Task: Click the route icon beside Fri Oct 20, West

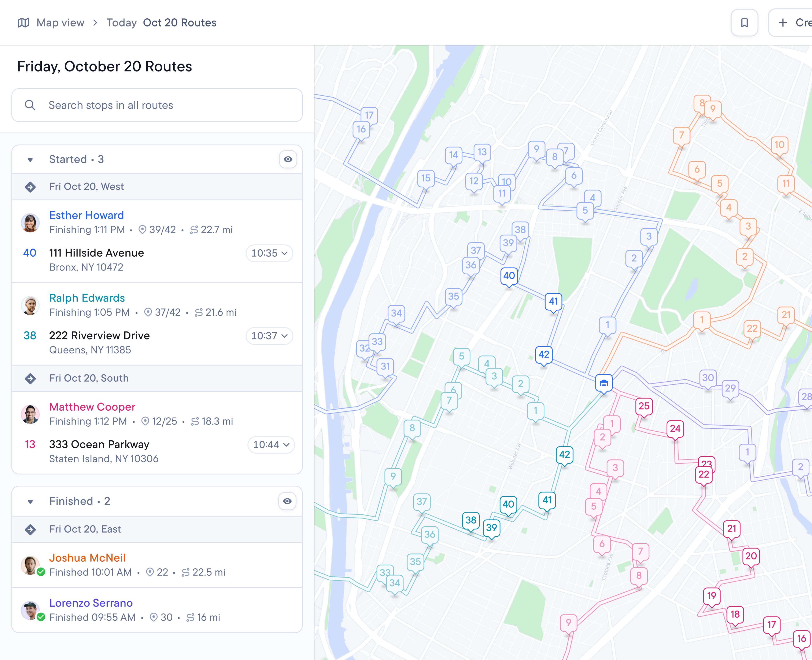Action: tap(30, 187)
